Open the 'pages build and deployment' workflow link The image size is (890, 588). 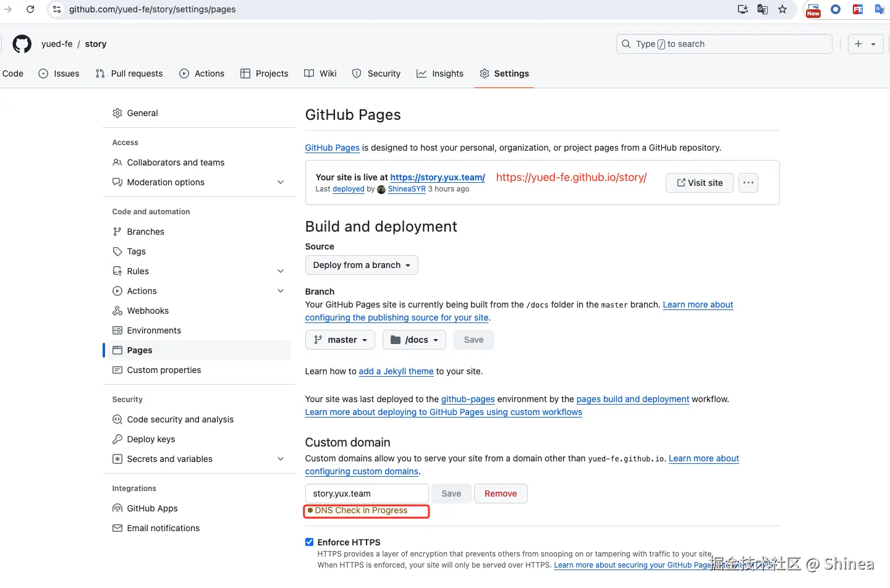point(633,399)
